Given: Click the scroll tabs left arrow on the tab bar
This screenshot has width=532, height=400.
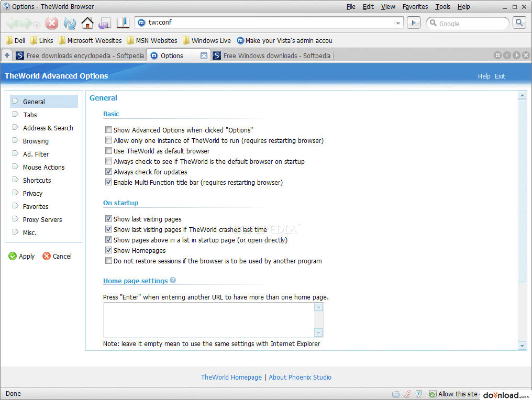Looking at the screenshot, I should [507, 55].
